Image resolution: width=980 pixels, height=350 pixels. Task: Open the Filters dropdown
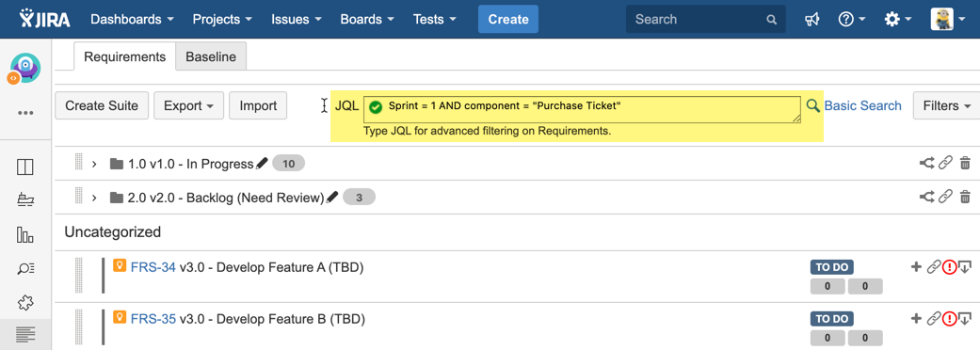[x=946, y=105]
